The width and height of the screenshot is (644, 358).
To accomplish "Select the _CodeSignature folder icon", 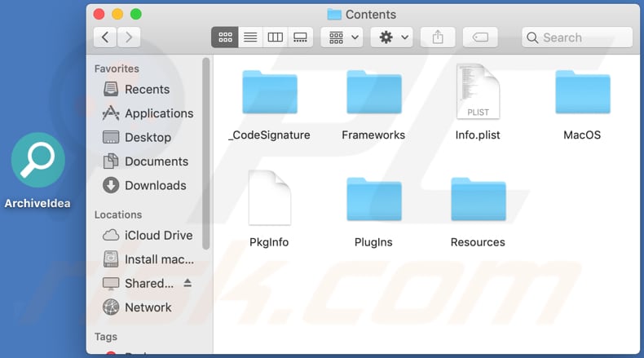I will click(x=270, y=92).
